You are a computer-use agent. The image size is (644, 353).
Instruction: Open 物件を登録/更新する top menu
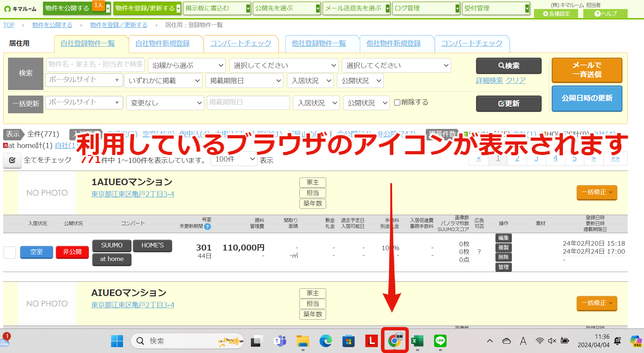point(147,8)
